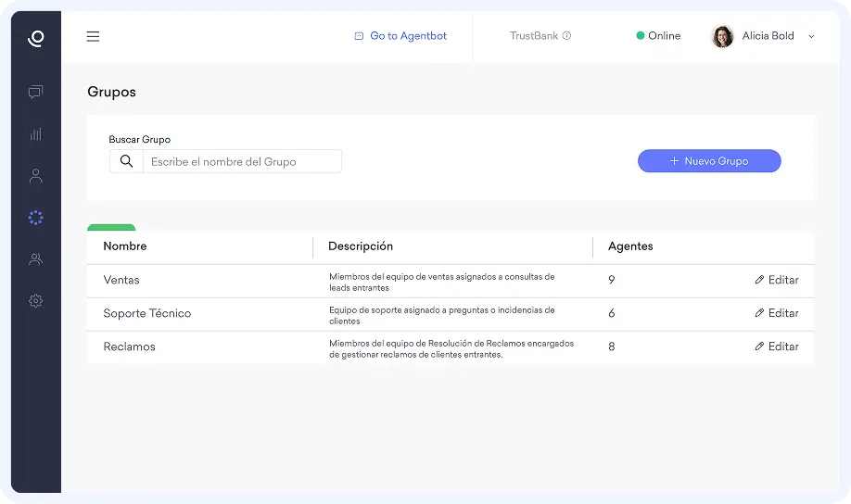Click the Nuevo Grupo button

point(709,161)
